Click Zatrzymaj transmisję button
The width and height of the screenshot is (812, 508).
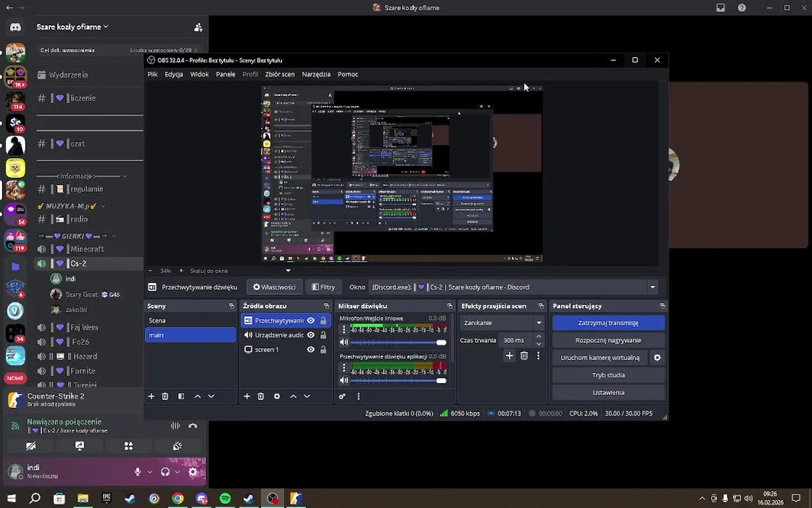pyautogui.click(x=608, y=323)
